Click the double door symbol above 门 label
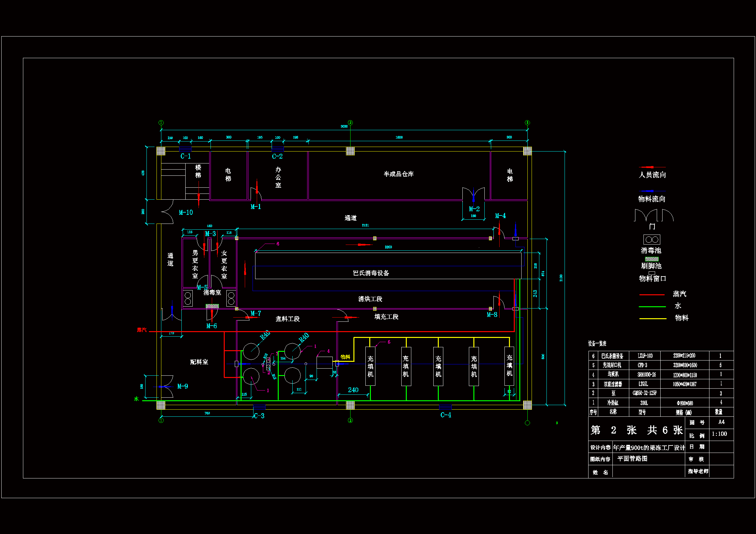This screenshot has width=756, height=534. point(646,215)
